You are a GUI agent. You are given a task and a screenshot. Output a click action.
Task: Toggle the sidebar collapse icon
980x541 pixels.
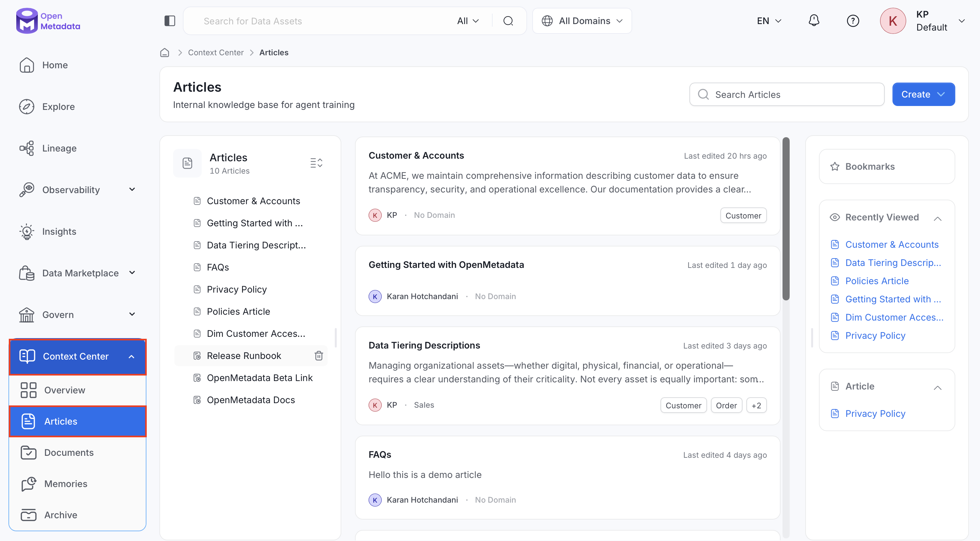[x=170, y=21]
